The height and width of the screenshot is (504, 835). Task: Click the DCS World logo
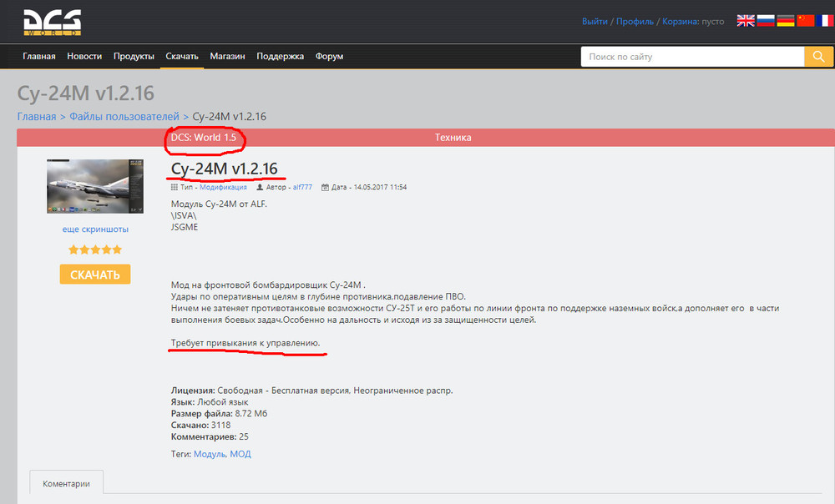[52, 23]
